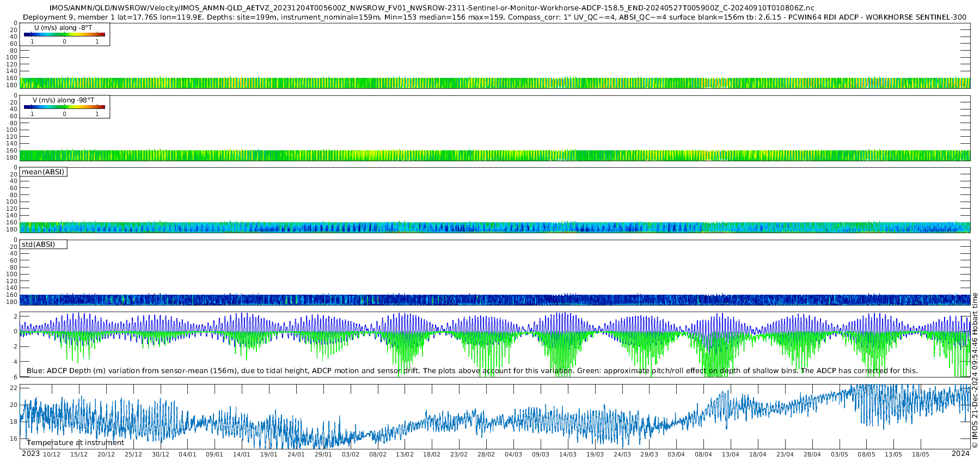
Task: Click the 29/03 date tick label
Action: point(649,454)
